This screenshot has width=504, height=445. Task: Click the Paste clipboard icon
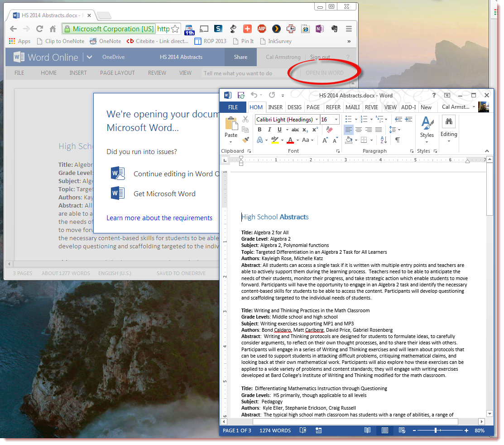pos(231,124)
